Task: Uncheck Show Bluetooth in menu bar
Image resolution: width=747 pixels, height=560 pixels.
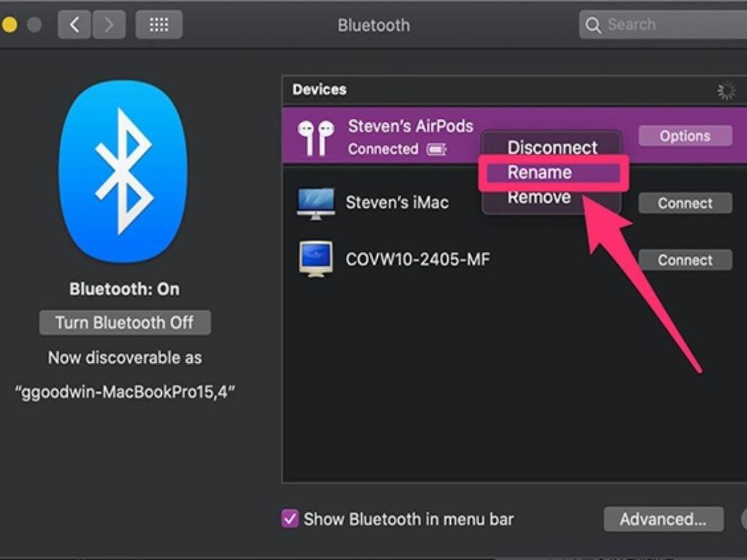Action: (x=290, y=519)
